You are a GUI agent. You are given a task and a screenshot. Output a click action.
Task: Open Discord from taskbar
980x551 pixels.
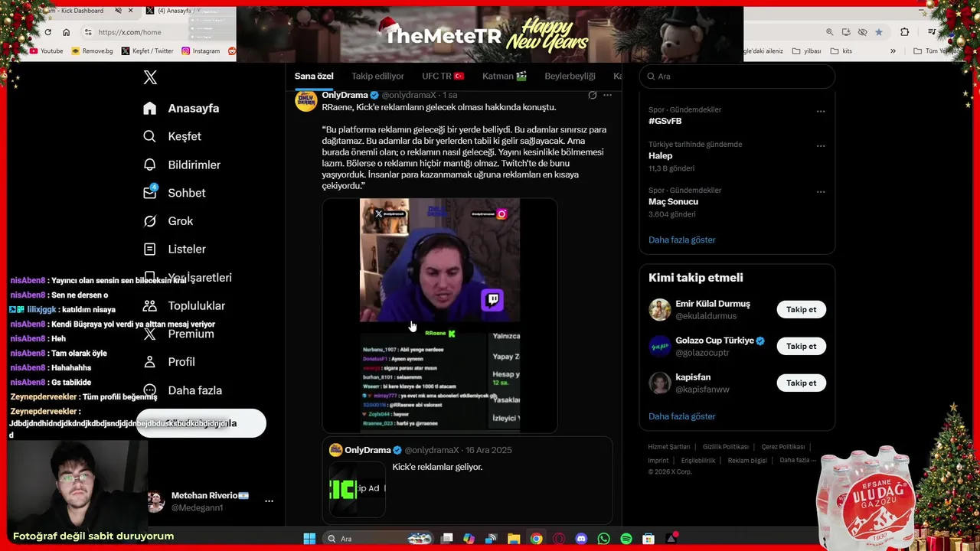581,539
